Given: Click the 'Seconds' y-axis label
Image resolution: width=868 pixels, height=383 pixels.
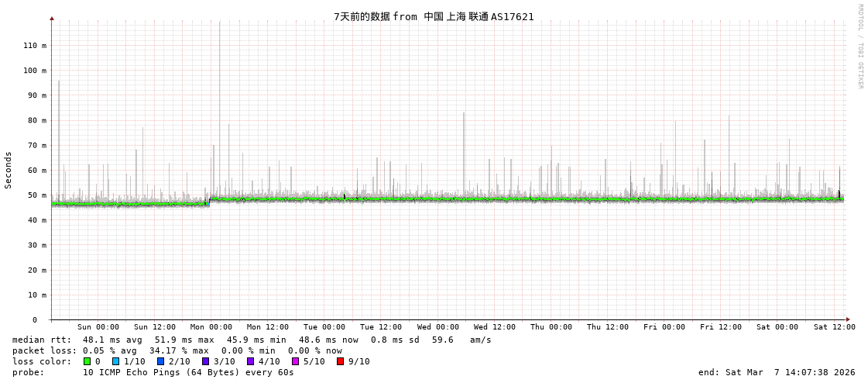Looking at the screenshot, I should (9, 170).
